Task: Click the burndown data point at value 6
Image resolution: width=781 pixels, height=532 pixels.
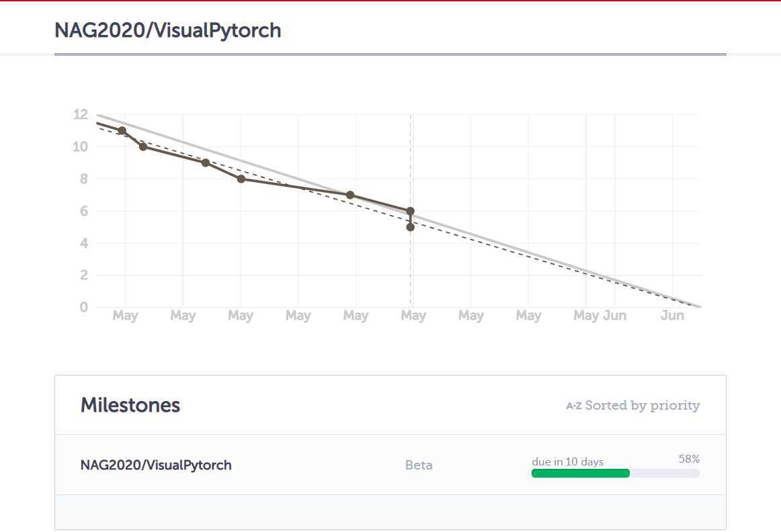Action: click(x=411, y=211)
